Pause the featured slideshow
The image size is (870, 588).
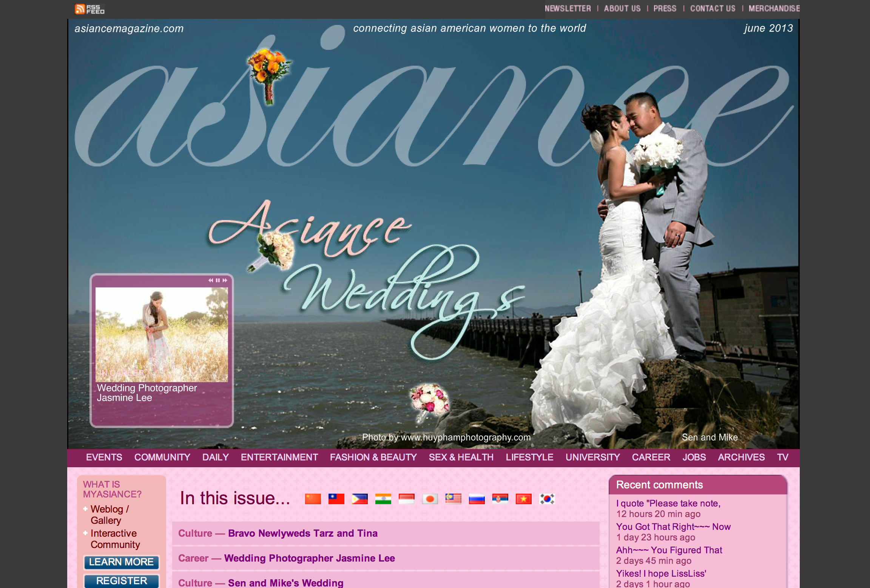click(218, 280)
